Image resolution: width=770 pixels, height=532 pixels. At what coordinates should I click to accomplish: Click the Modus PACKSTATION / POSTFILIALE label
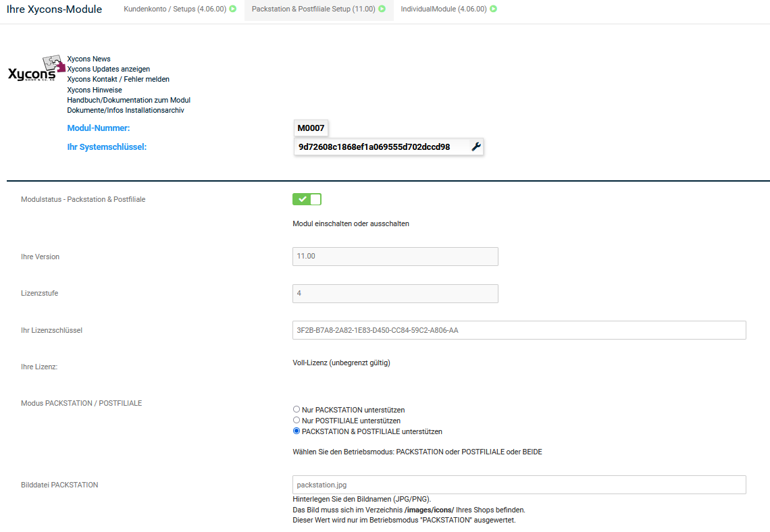pos(82,404)
